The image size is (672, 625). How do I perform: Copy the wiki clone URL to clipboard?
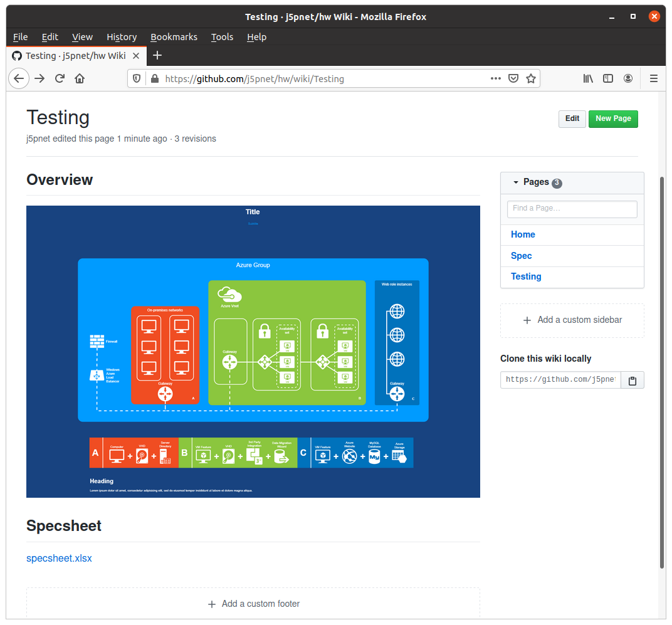coord(632,381)
